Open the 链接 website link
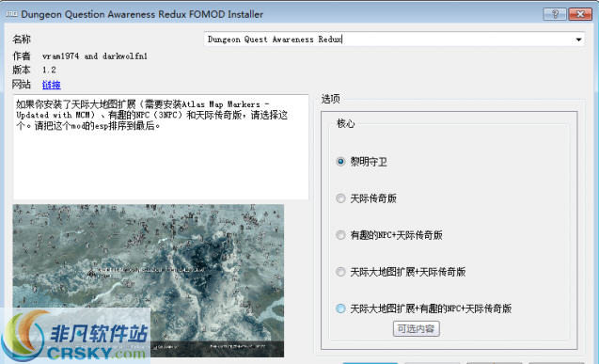The height and width of the screenshot is (364, 599). tap(51, 85)
